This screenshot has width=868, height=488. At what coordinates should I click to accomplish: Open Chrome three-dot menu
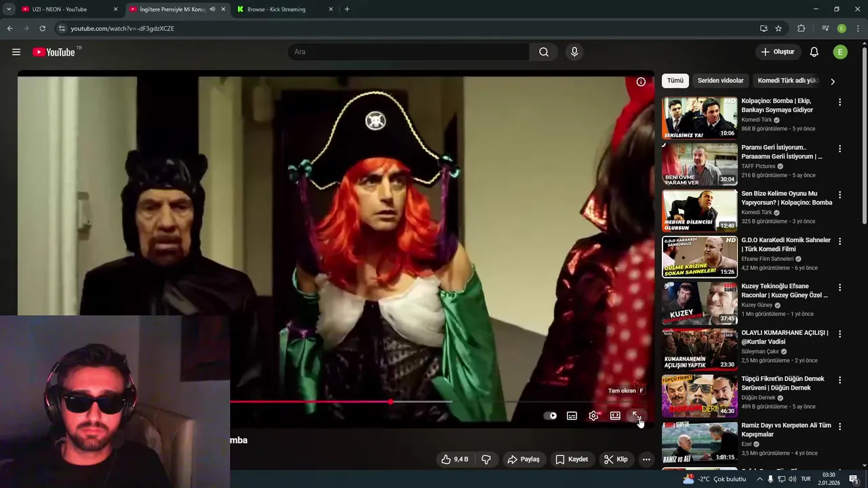(858, 28)
